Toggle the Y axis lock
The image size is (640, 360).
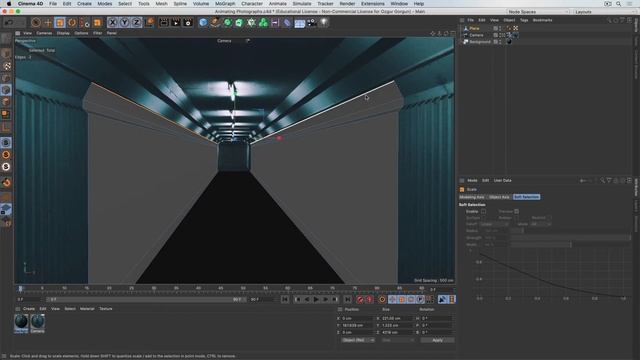point(124,22)
